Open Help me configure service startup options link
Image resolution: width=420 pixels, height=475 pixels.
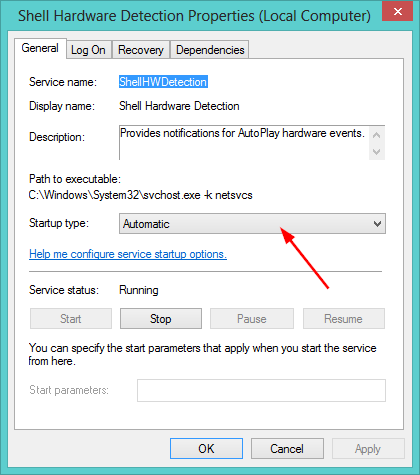(x=128, y=254)
